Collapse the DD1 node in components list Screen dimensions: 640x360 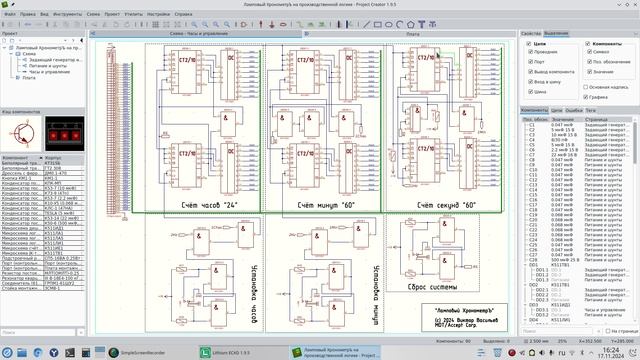click(x=525, y=265)
